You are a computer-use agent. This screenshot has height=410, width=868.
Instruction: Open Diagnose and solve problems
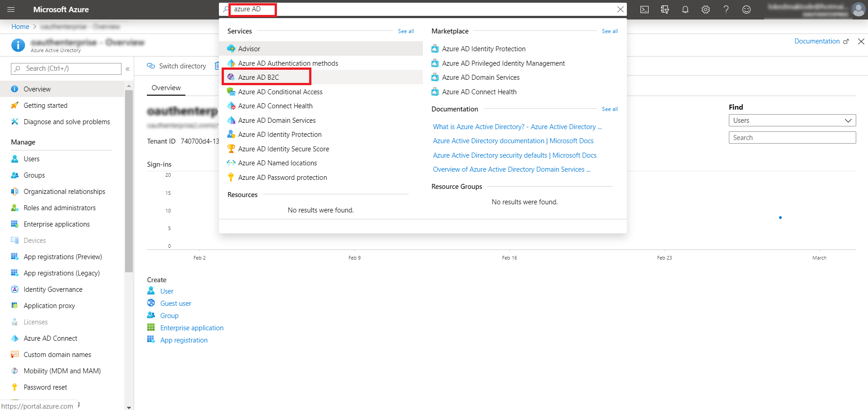pos(62,121)
